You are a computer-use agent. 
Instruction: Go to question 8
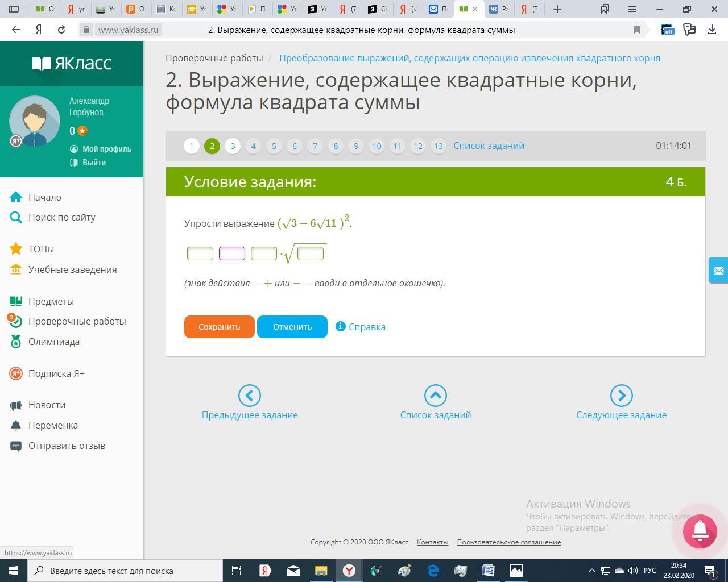pos(336,146)
